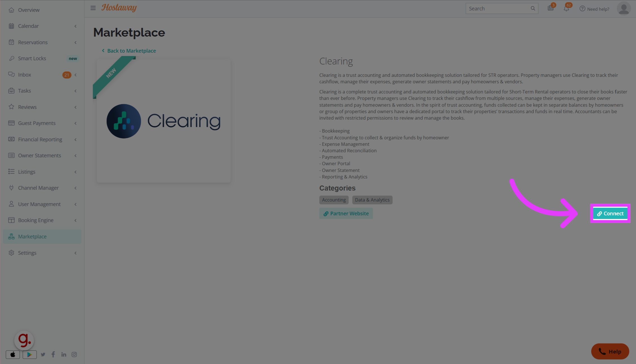Click the Google Play store icon
This screenshot has height=364, width=636.
click(x=30, y=354)
